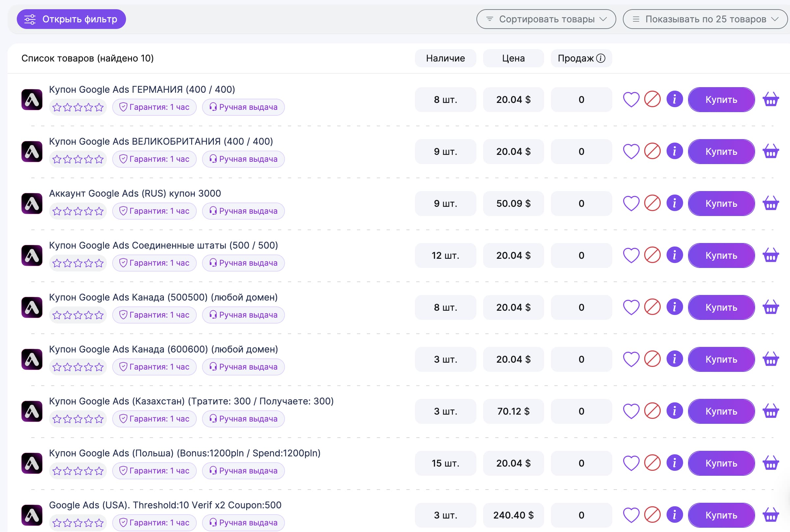Expand Показывать по 25 товаров dropdown
The image size is (790, 532).
point(705,19)
